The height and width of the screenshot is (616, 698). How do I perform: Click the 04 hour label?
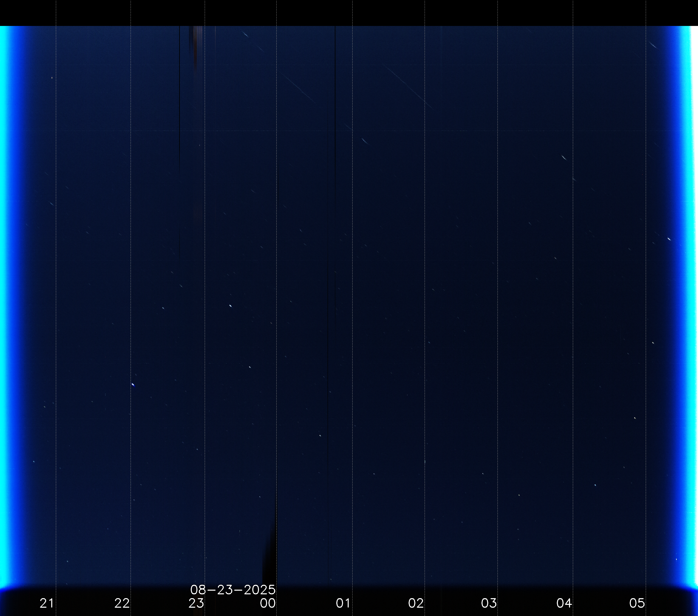pos(564,603)
